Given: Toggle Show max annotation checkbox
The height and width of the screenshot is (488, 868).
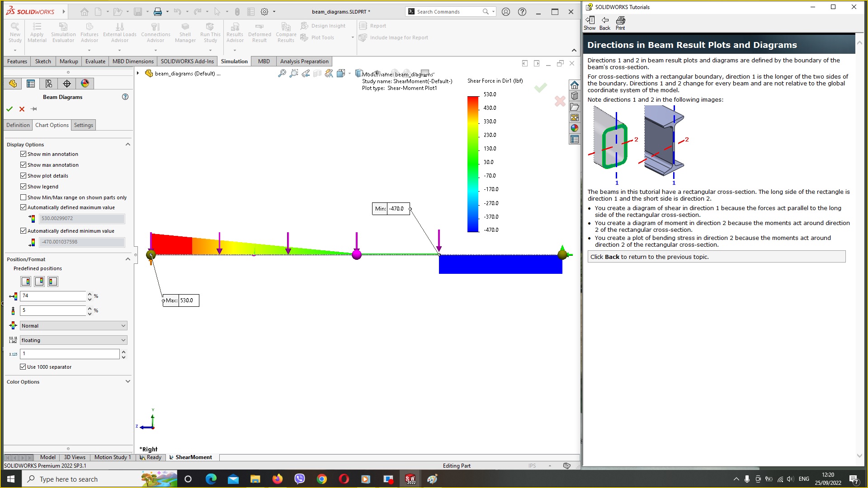Looking at the screenshot, I should click(x=23, y=164).
